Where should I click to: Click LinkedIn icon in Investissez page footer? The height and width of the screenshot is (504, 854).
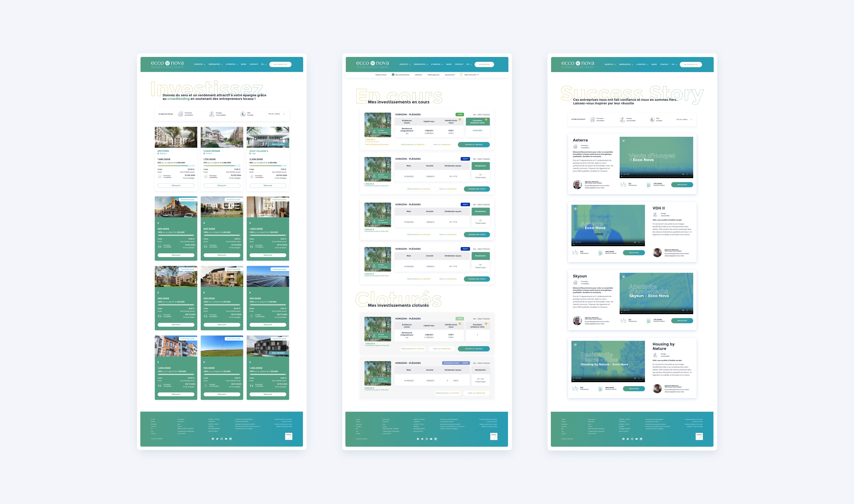(x=231, y=439)
